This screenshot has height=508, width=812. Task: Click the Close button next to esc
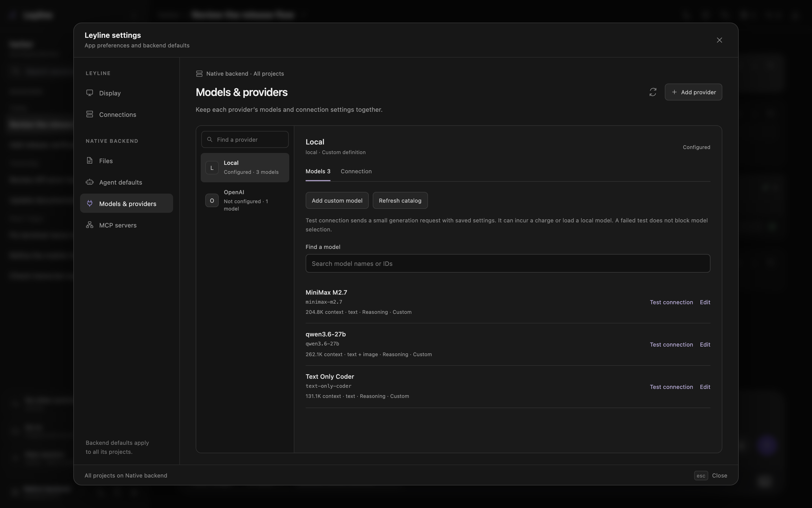point(720,476)
